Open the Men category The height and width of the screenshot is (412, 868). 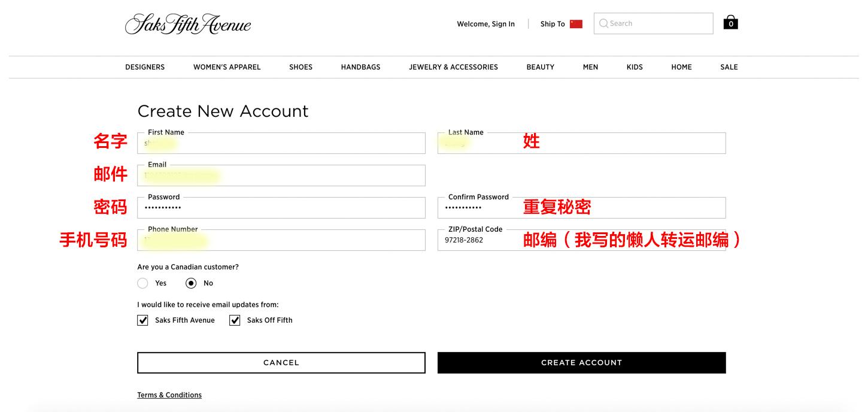point(590,67)
